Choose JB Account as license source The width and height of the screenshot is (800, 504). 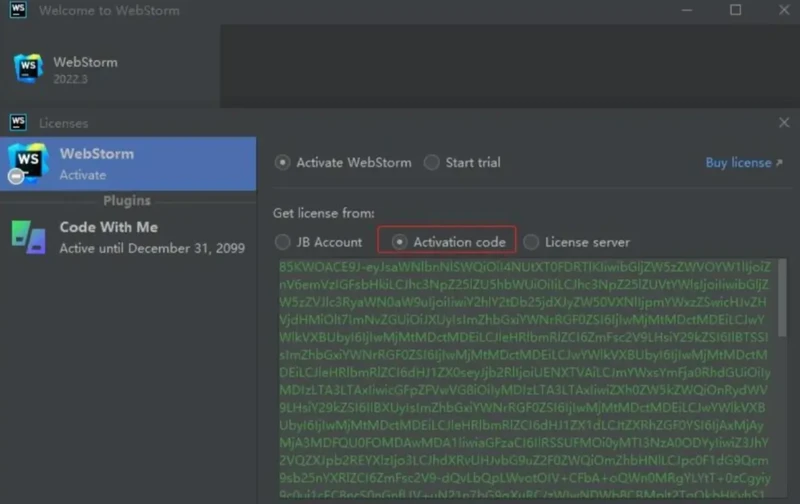point(283,242)
